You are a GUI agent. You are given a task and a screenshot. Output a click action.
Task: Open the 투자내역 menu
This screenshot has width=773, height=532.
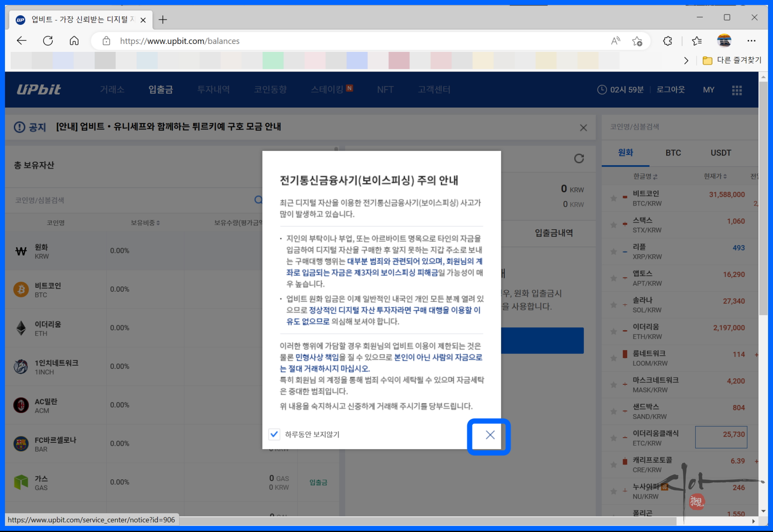[x=213, y=90]
